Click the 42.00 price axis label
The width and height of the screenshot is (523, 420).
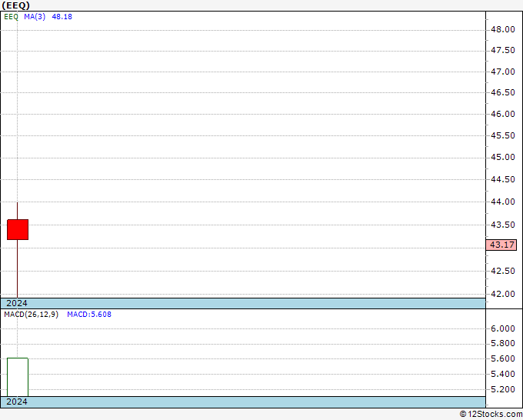click(x=503, y=295)
